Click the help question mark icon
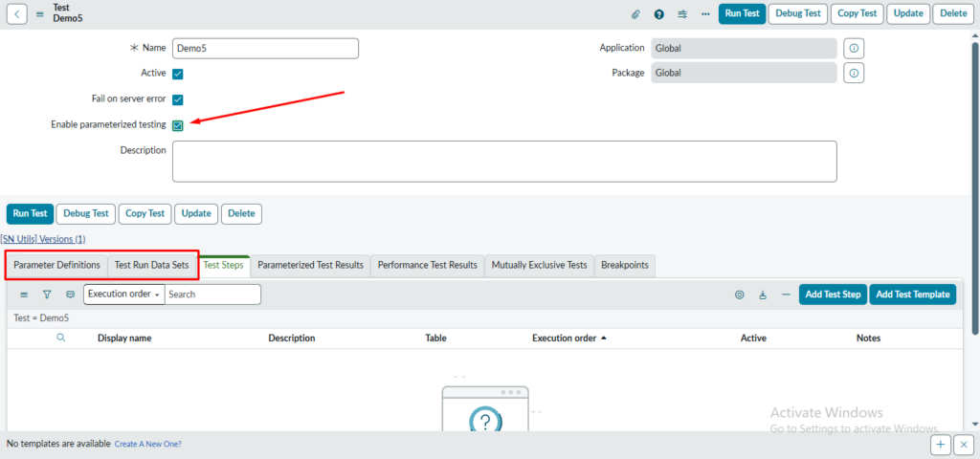Image resolution: width=980 pixels, height=459 pixels. tap(659, 14)
